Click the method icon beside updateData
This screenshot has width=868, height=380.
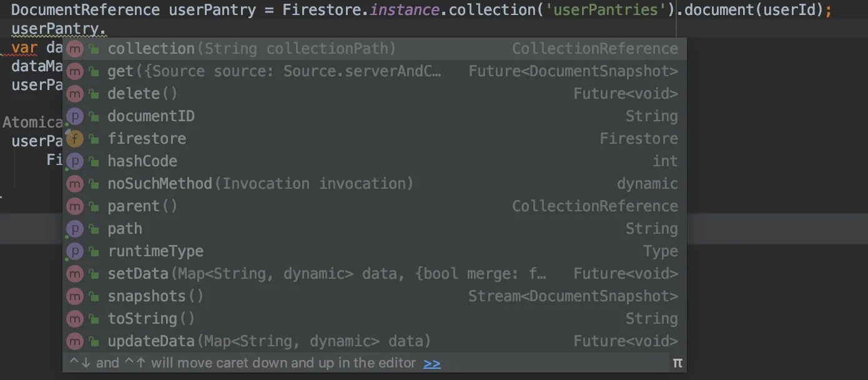point(75,341)
